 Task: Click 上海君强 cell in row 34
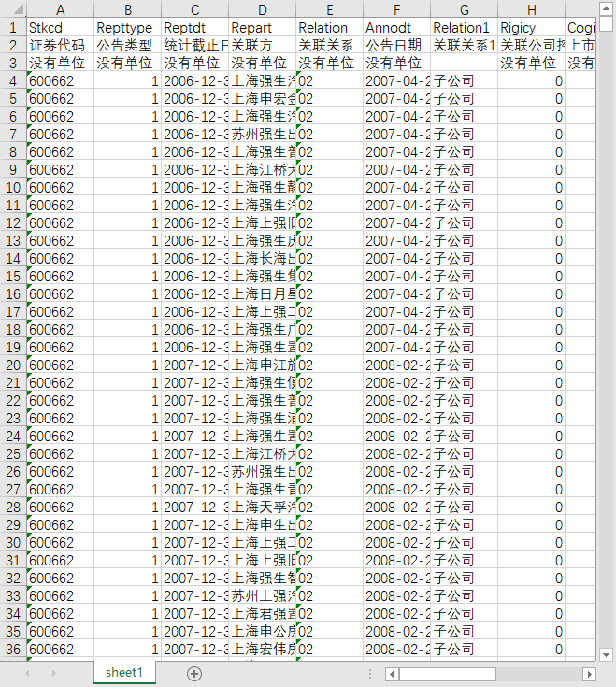[x=262, y=613]
